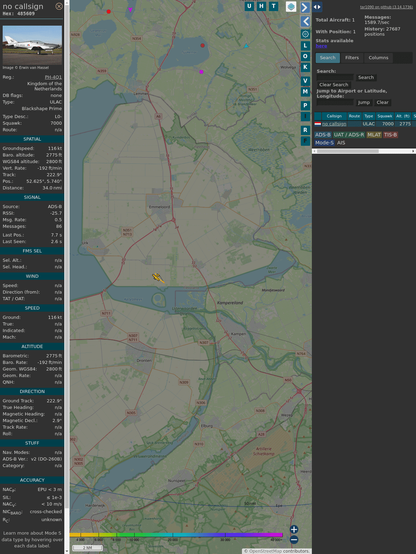
Task: Switch to the Filters tab
Action: pyautogui.click(x=352, y=58)
